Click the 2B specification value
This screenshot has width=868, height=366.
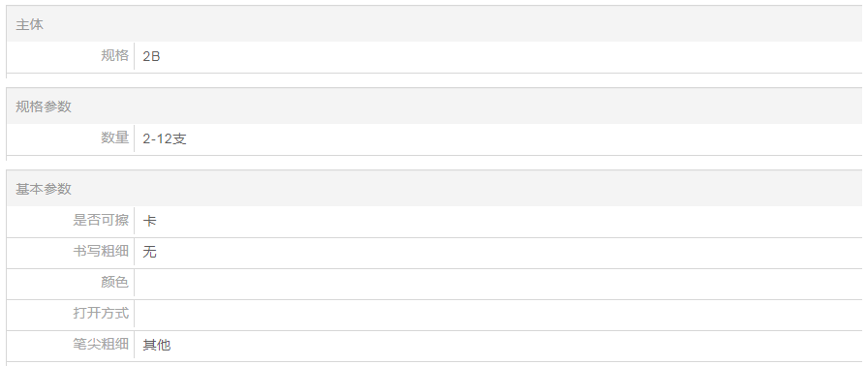click(x=151, y=56)
